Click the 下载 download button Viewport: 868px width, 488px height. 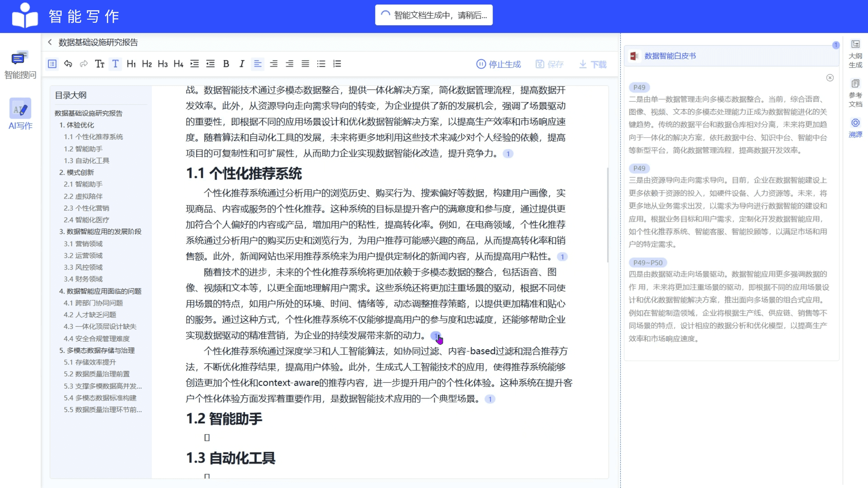tap(593, 64)
